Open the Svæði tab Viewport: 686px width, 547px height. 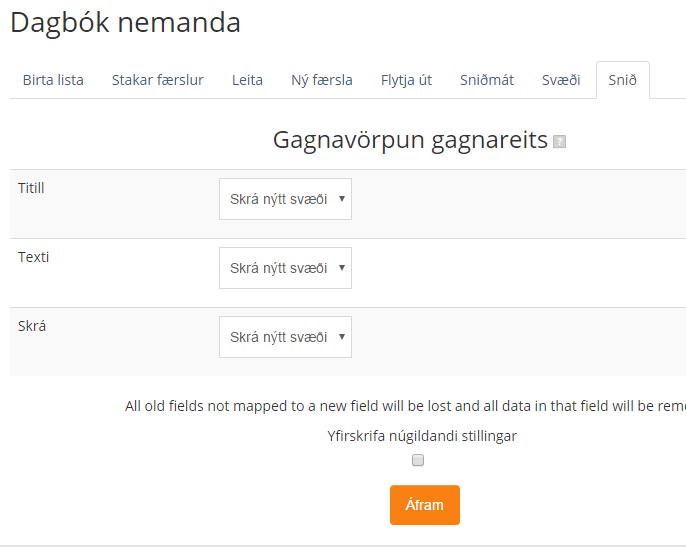(561, 80)
